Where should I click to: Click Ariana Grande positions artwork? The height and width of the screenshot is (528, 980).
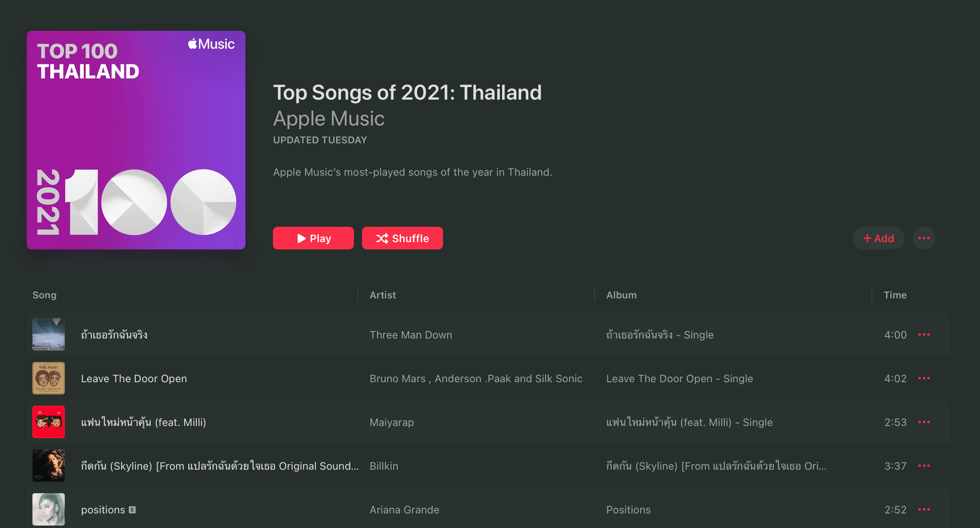coord(49,509)
